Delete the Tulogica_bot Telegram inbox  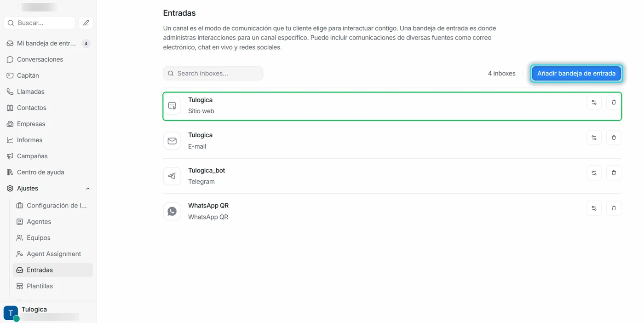[614, 173]
